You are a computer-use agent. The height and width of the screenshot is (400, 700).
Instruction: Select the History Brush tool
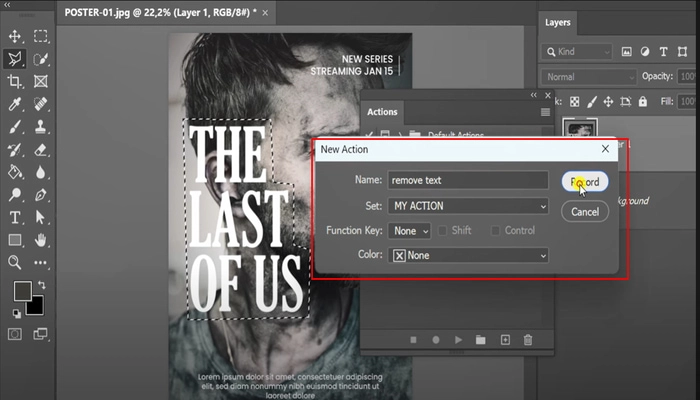pos(15,150)
